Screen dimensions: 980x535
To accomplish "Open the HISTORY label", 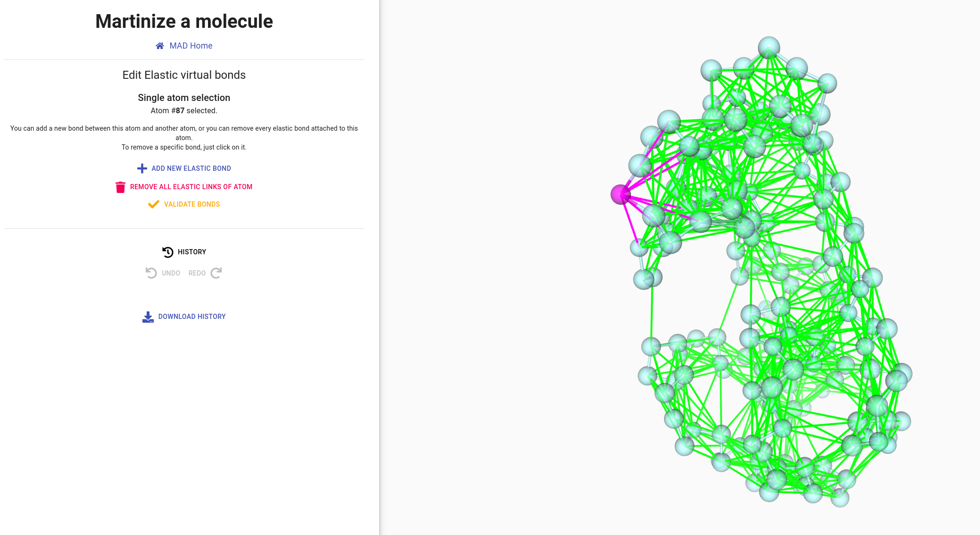I will click(192, 252).
